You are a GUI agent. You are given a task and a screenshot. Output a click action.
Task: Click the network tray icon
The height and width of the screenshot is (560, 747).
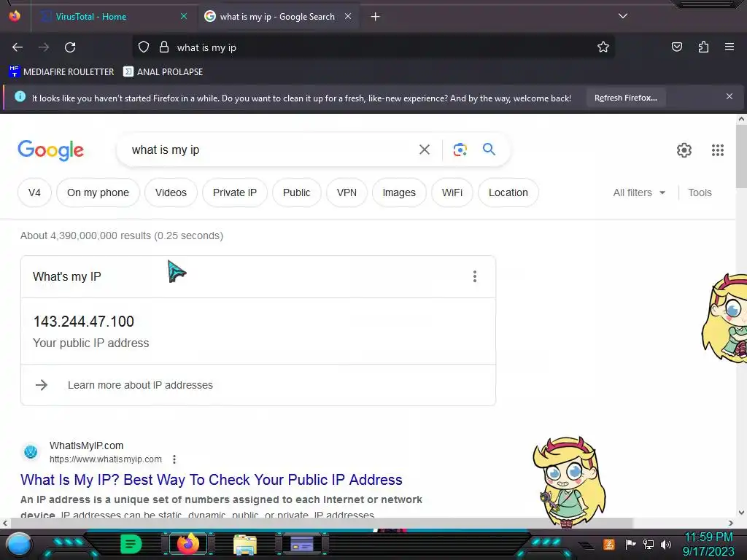[x=649, y=544]
